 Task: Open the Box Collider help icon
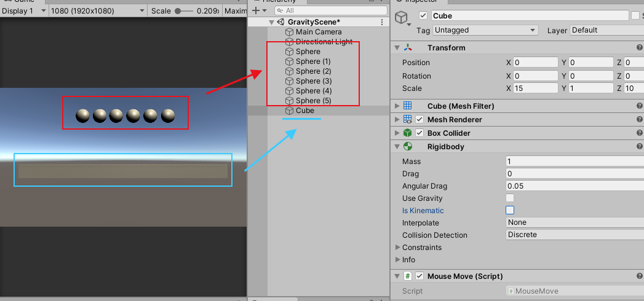click(640, 133)
